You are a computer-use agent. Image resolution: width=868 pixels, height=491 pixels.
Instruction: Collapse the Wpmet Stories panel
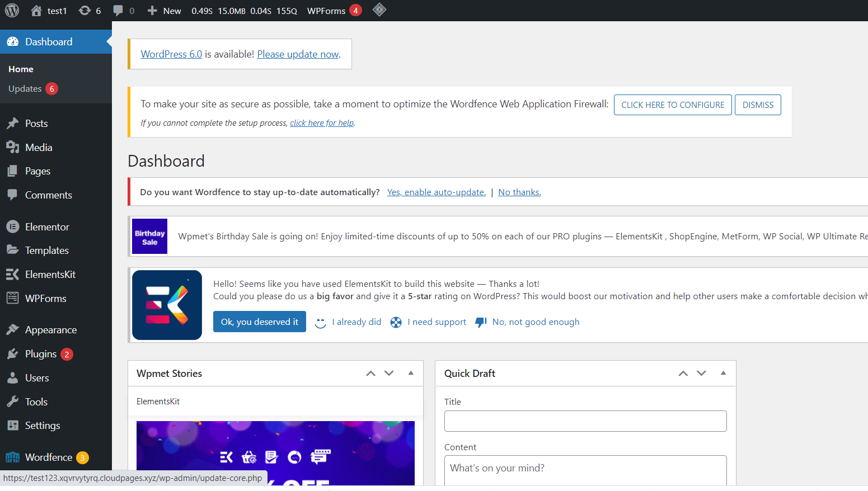coord(411,374)
